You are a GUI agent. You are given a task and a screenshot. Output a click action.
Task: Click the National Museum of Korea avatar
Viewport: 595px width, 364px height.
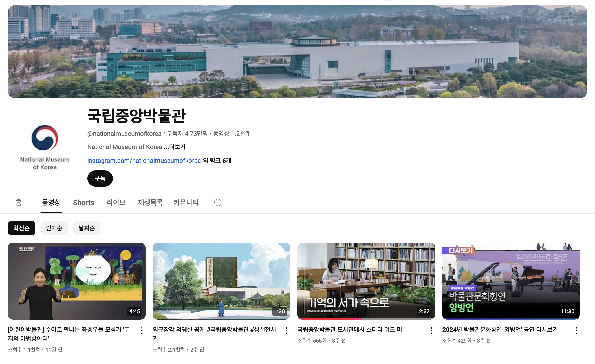click(x=45, y=147)
